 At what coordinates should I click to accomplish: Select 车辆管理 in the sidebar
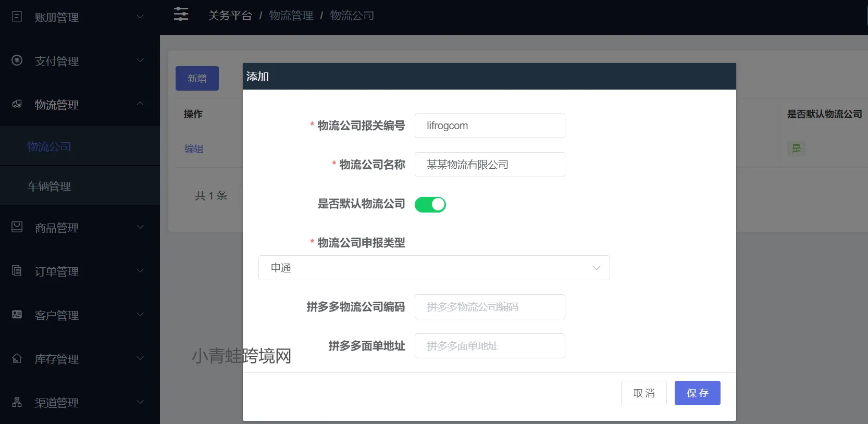pos(49,186)
